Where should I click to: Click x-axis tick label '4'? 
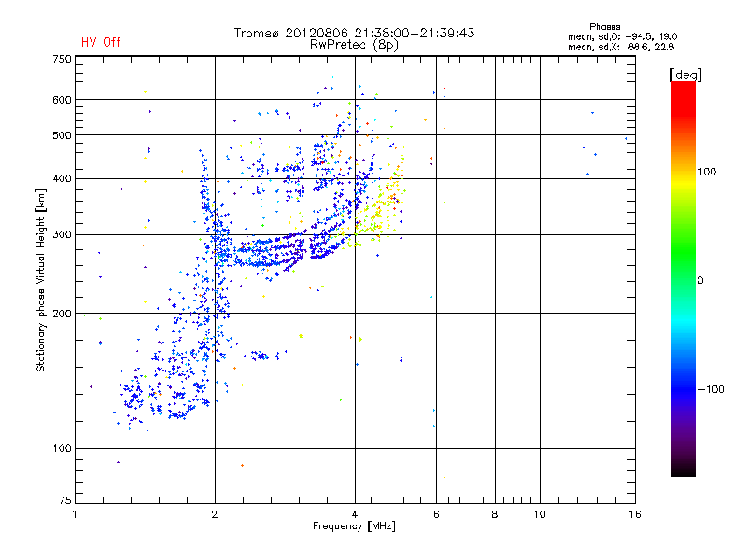pyautogui.click(x=355, y=514)
